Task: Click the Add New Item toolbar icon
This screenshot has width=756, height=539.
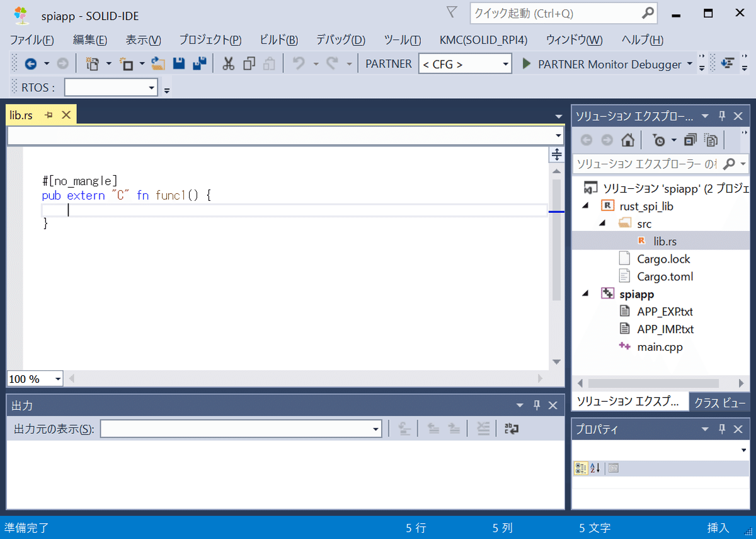Action: point(127,64)
